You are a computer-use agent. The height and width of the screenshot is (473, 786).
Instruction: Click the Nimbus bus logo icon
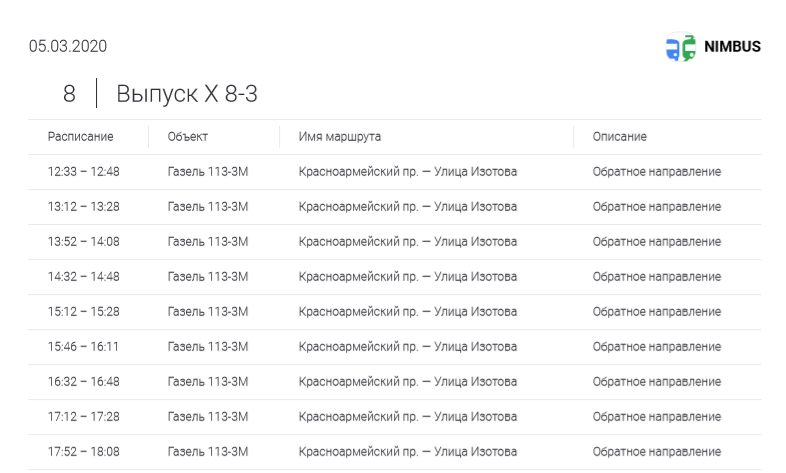click(x=680, y=47)
